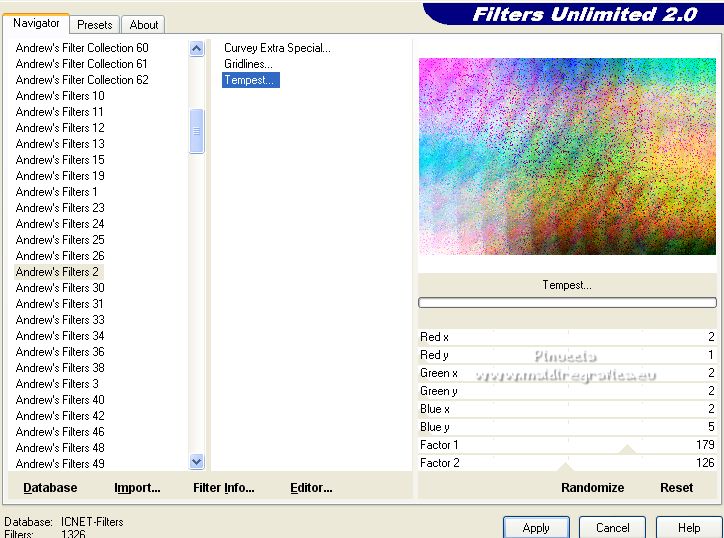The image size is (724, 538).
Task: Select Andrew's Filter Collection 60
Action: click(82, 48)
